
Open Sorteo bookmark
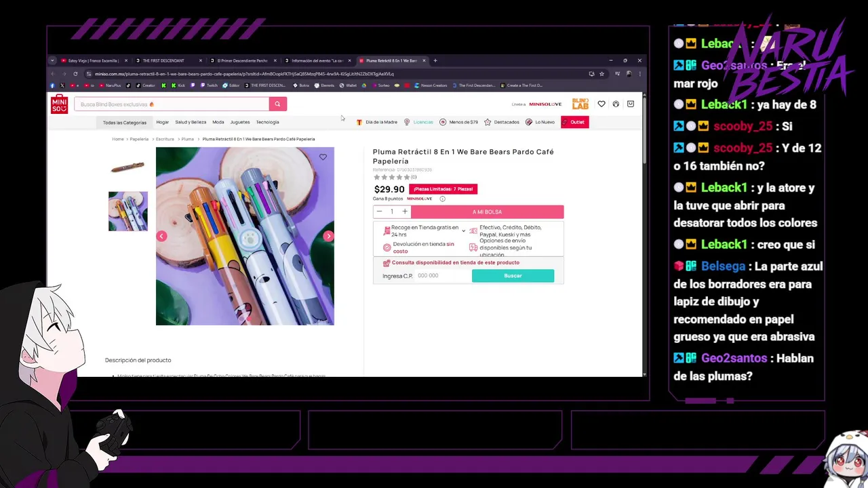tap(380, 85)
